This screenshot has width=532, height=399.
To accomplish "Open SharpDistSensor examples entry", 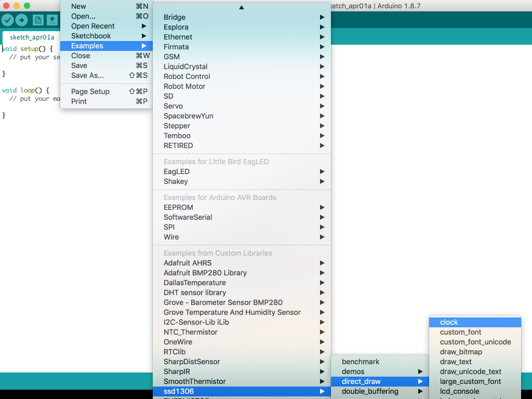I will (x=242, y=362).
